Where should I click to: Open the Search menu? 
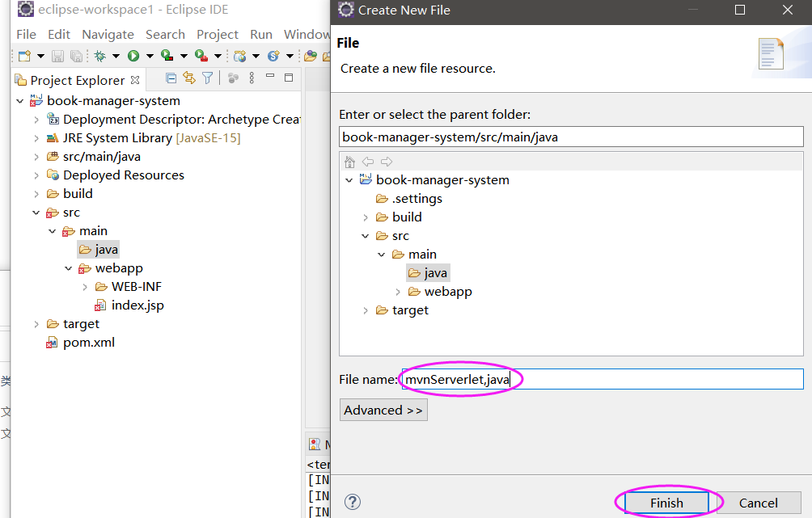point(165,35)
